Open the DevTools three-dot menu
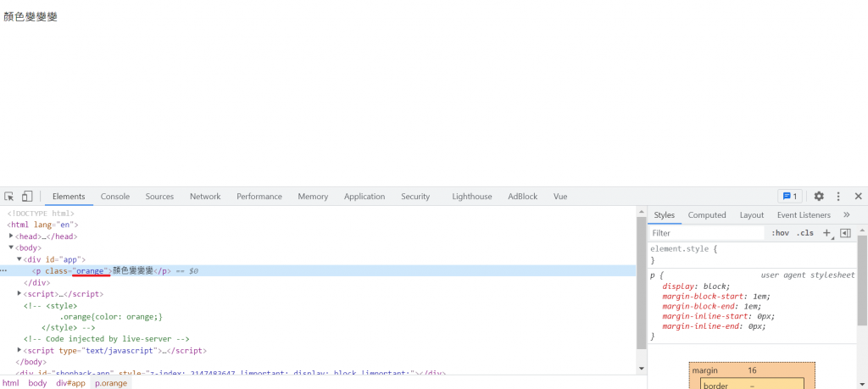This screenshot has width=868, height=389. pyautogui.click(x=838, y=197)
